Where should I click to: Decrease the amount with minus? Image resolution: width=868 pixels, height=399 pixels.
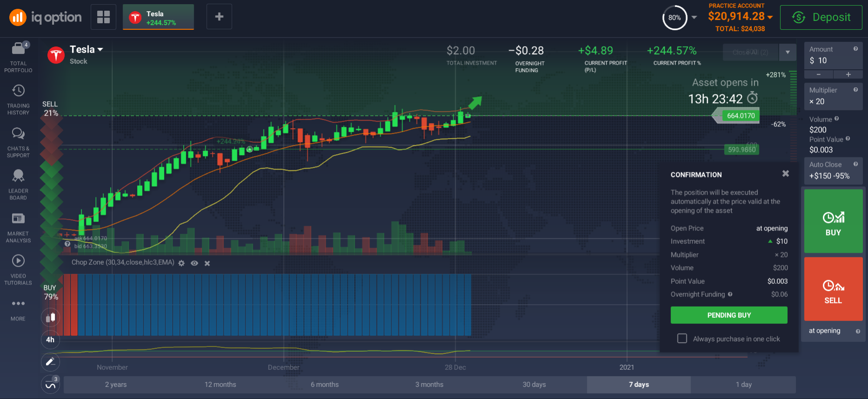click(x=819, y=74)
